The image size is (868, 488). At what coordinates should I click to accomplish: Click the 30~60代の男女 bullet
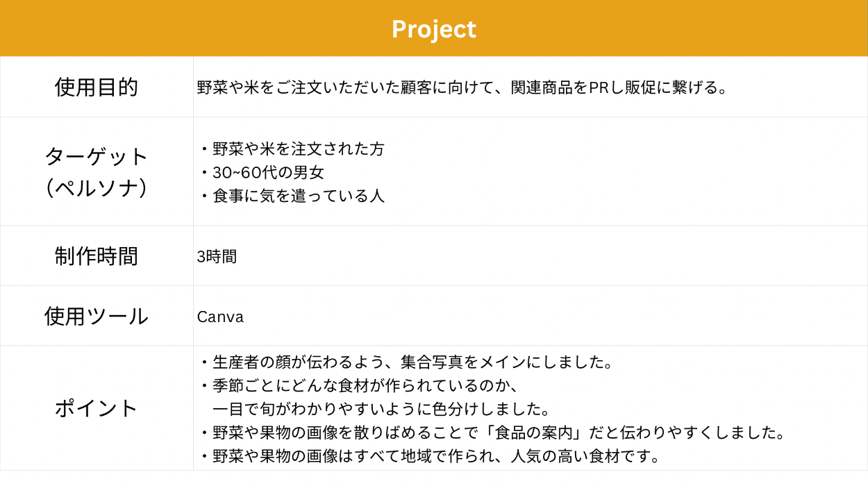coord(268,173)
